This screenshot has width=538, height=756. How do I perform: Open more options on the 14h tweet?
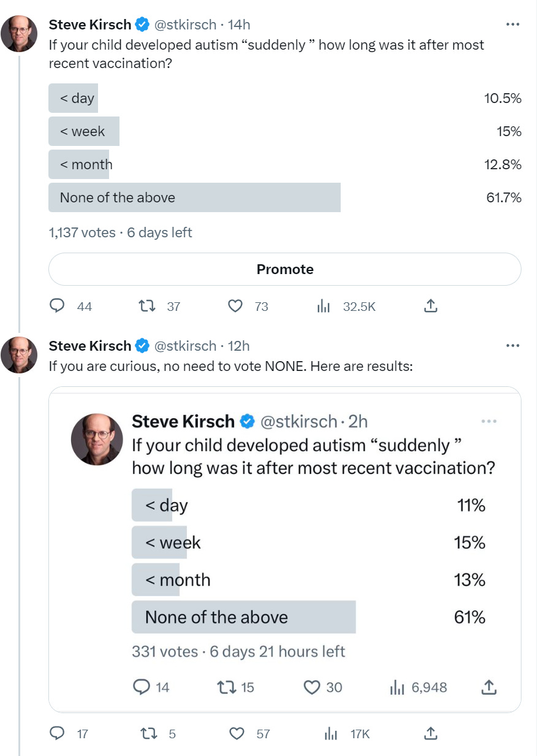513,25
